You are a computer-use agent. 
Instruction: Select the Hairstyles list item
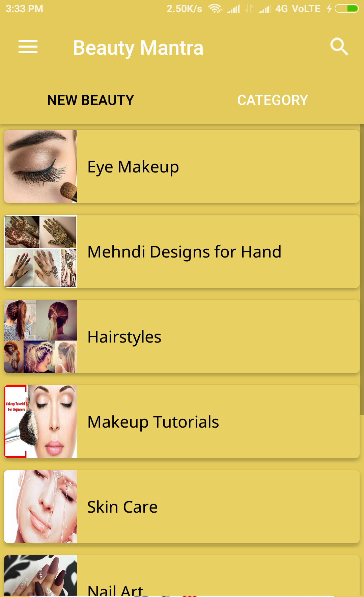[182, 336]
